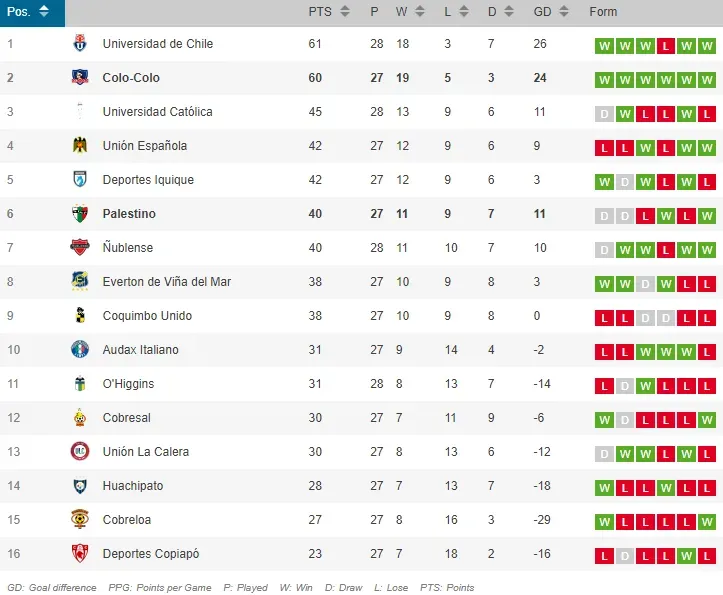723x595 pixels.
Task: Open the Audax Italiano team link
Action: click(140, 350)
